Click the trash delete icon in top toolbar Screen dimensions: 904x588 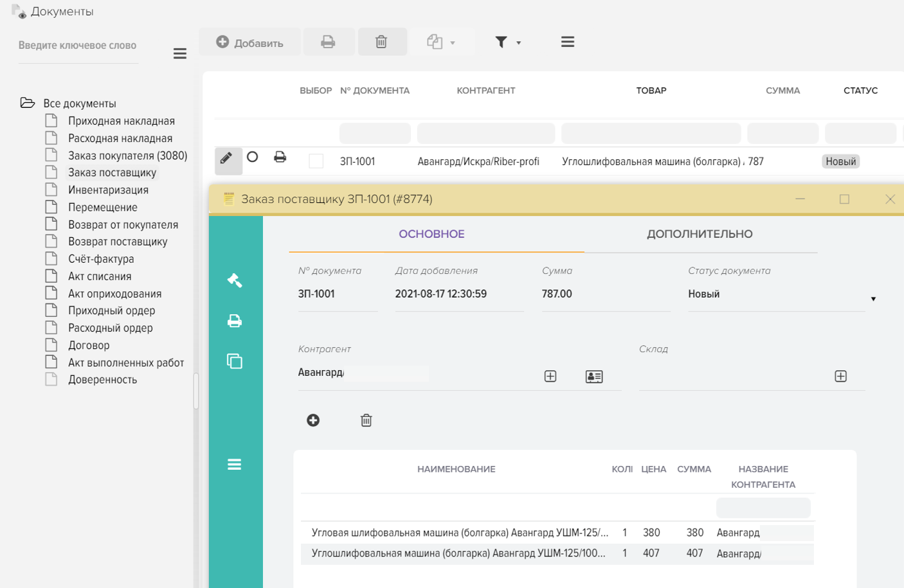(x=381, y=42)
